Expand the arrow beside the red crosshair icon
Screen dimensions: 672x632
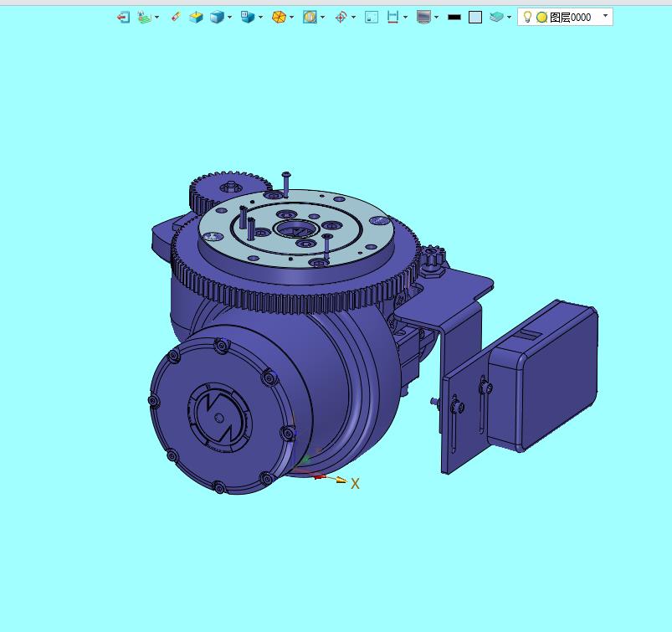(x=353, y=17)
